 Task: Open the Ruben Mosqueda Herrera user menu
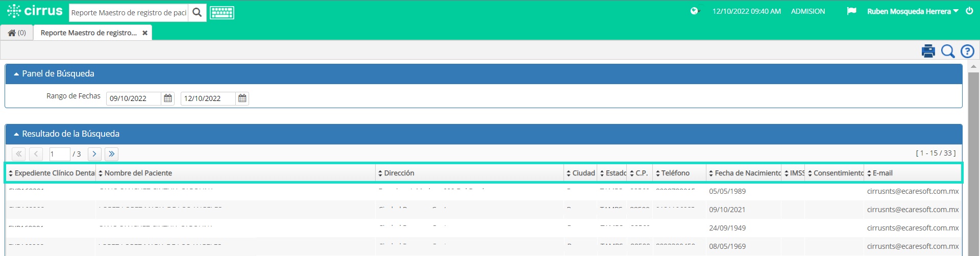913,11
